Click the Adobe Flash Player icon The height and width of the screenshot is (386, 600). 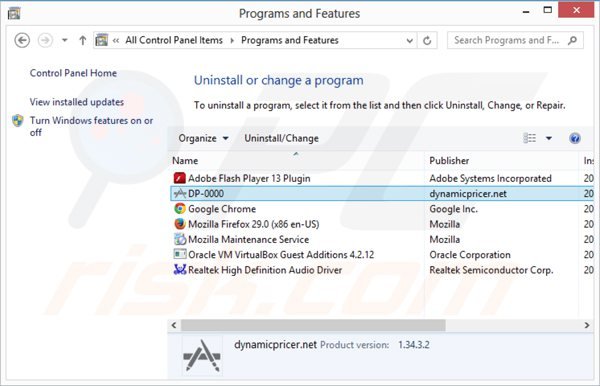[x=179, y=178]
